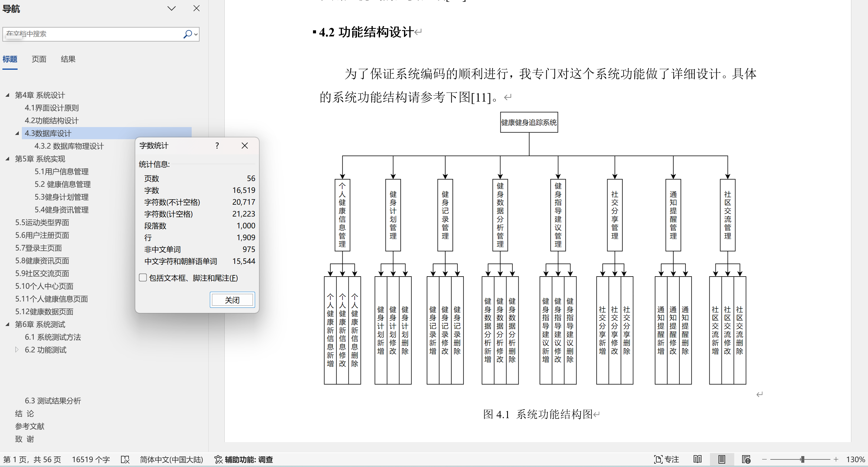Viewport: 868px width, 467px height.
Task: Click the search magnifier icon in navigation pane
Action: (x=187, y=34)
